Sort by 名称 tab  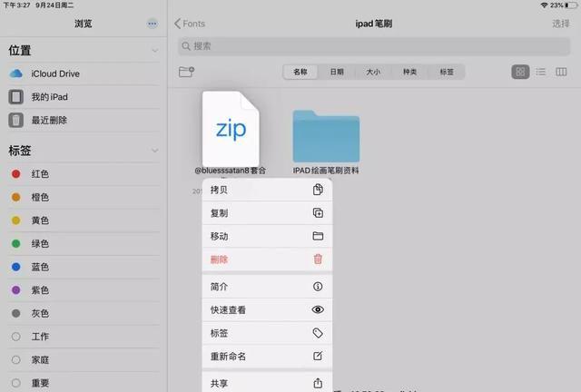tap(300, 72)
